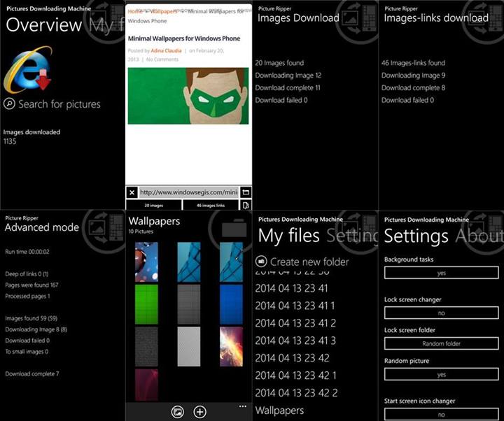Screen dimensions: 504x421
Task: Click the magnifier icon beside Search for pictures
Action: coord(9,104)
